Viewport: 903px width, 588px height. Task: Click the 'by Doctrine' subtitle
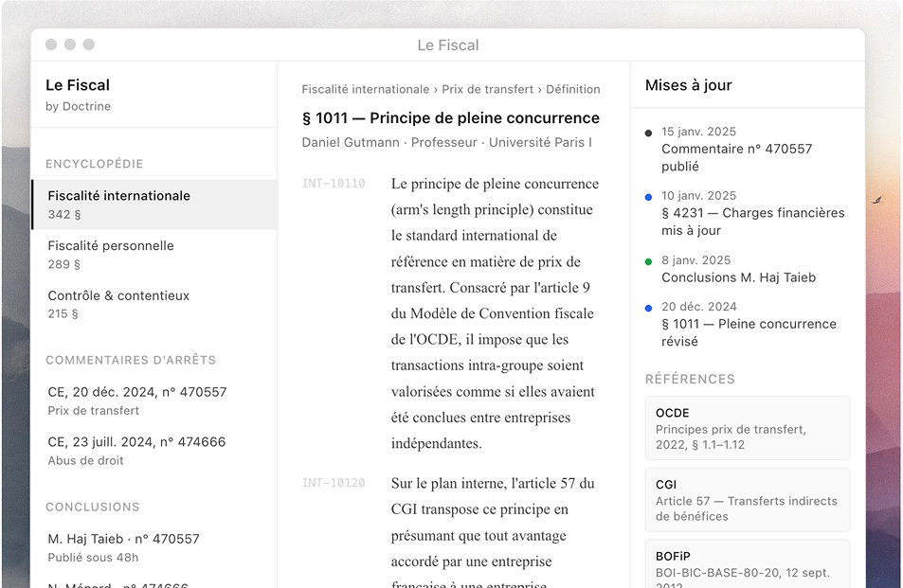79,106
